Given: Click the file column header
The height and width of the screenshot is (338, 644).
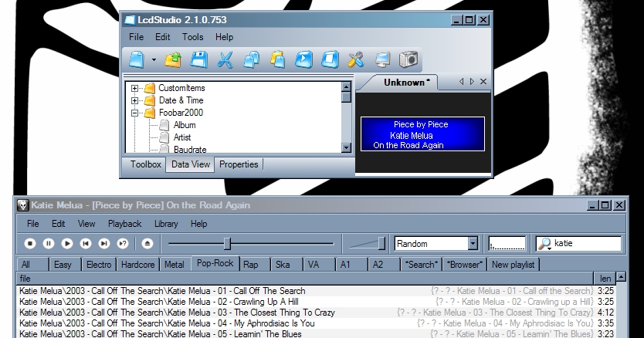Looking at the screenshot, I should click(305, 279).
